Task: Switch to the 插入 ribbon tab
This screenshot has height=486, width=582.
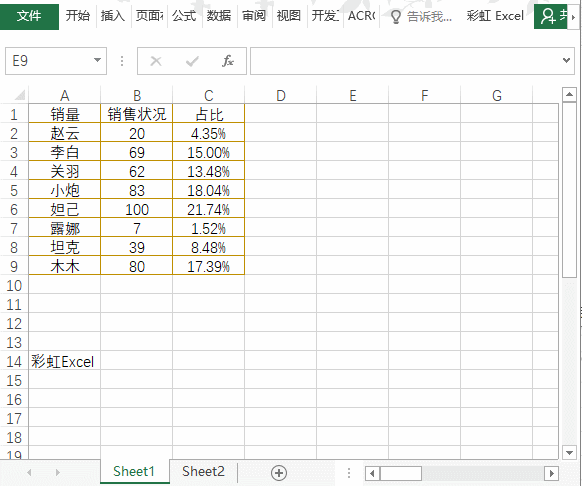Action: coord(113,16)
